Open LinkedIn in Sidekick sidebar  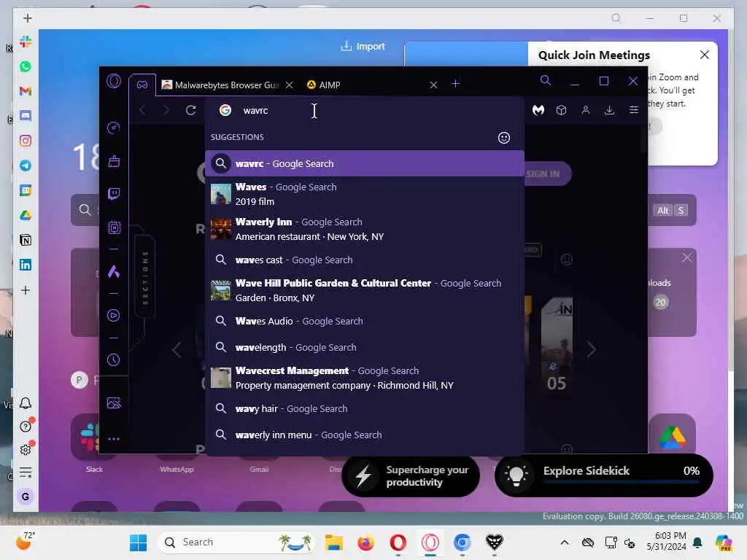point(26,265)
